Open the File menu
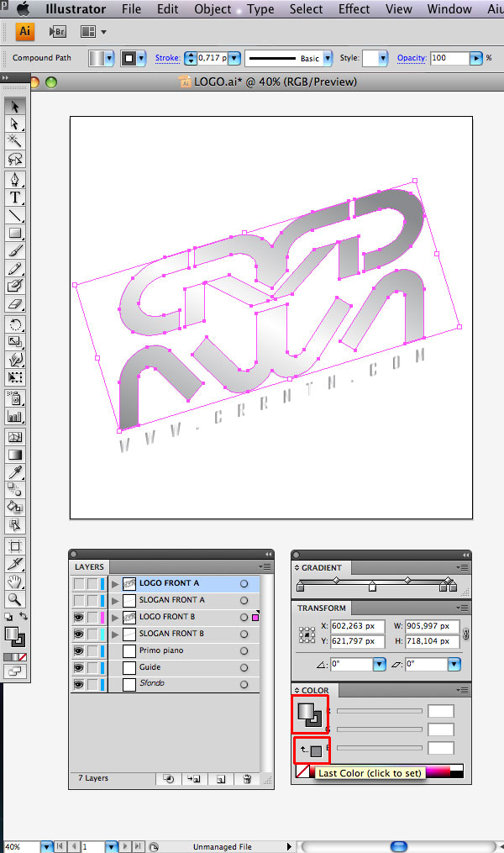The width and height of the screenshot is (504, 853). (131, 9)
